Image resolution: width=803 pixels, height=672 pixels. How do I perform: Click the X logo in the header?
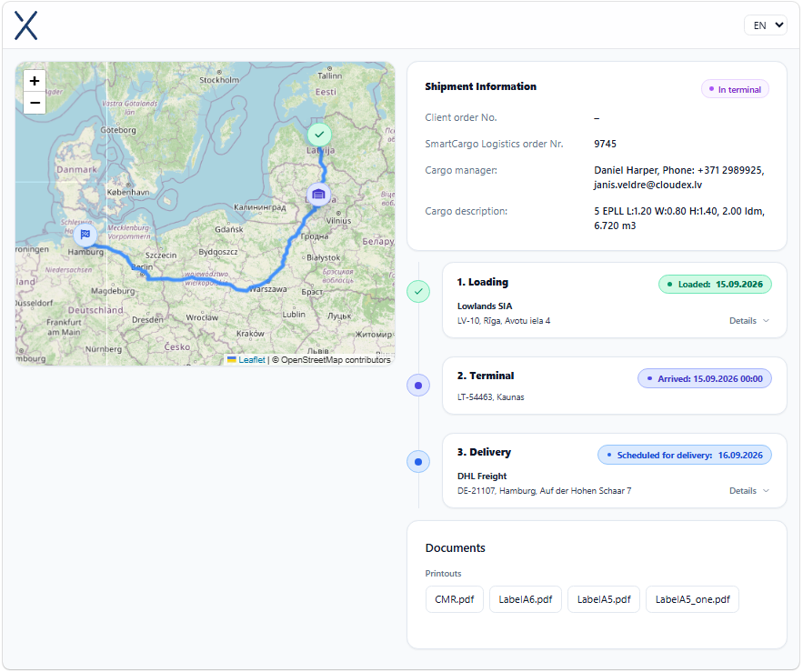26,25
